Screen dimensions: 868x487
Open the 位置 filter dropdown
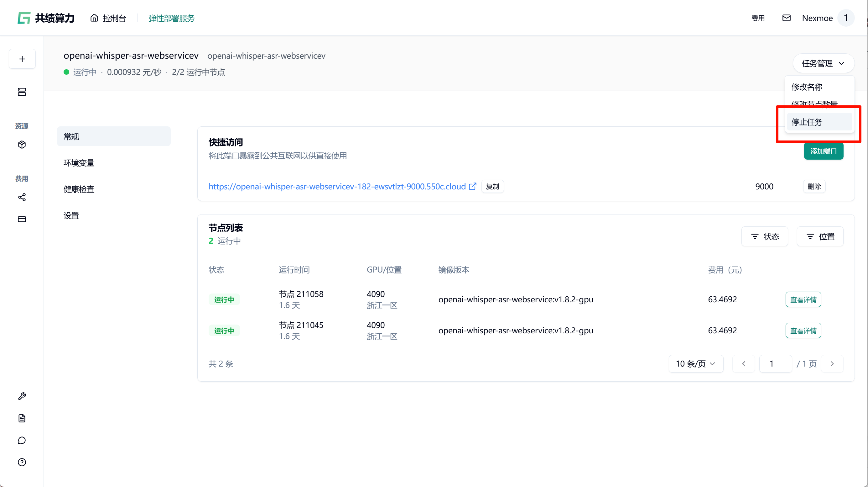[x=820, y=236]
